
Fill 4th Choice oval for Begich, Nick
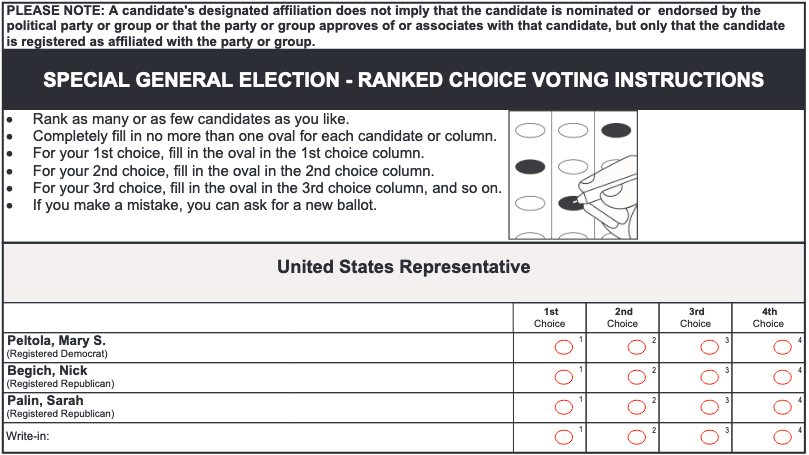[782, 377]
